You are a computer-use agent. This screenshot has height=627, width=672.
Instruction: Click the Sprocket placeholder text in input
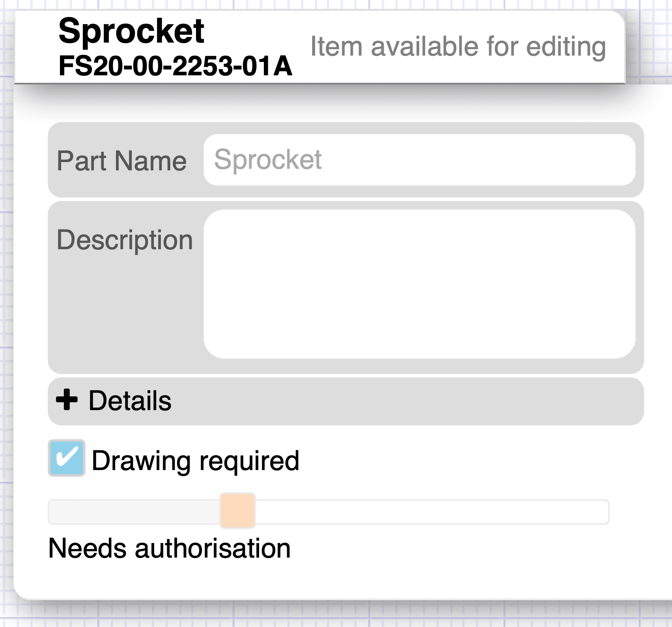(268, 160)
